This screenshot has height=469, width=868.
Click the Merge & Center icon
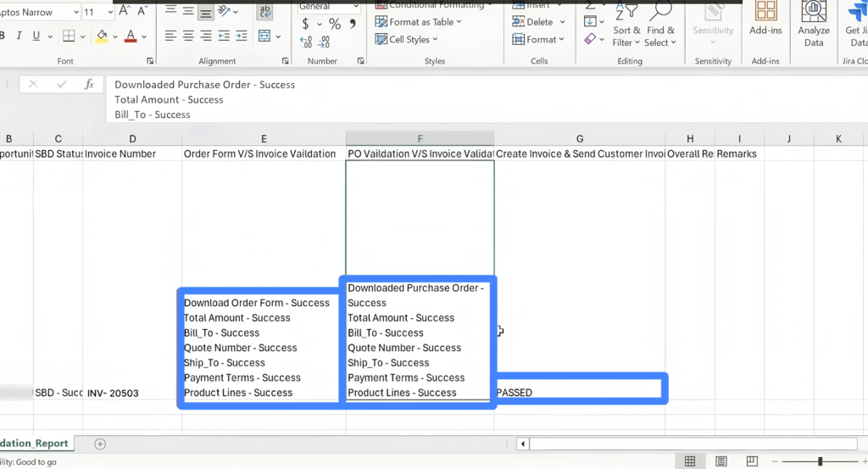point(264,36)
